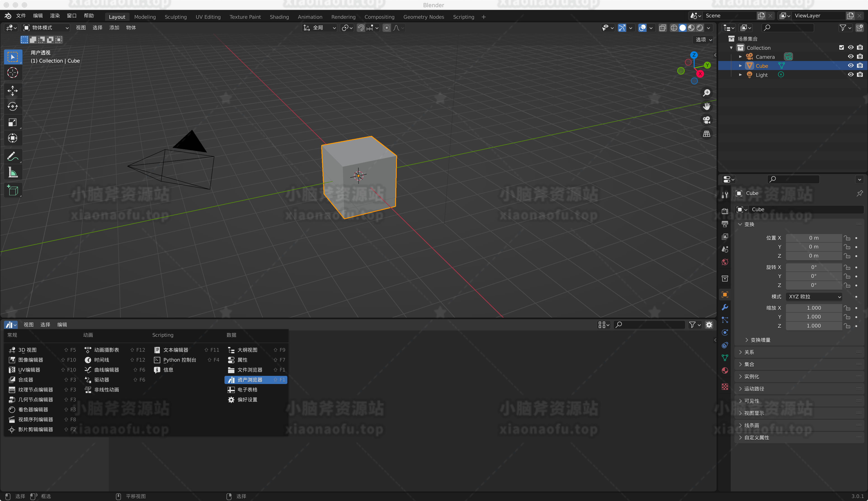
Task: Toggle camera view button in viewport
Action: coord(707,120)
